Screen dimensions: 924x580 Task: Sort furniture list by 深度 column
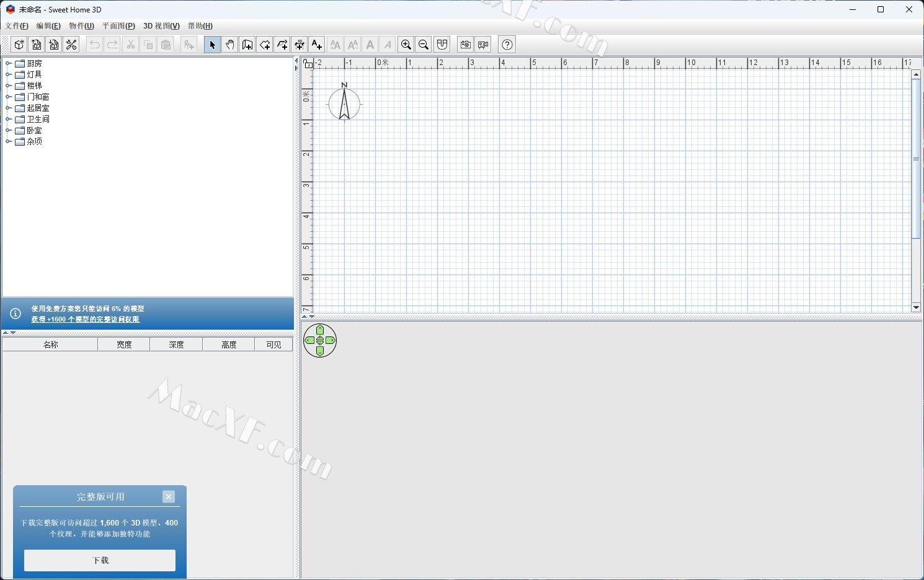[176, 345]
